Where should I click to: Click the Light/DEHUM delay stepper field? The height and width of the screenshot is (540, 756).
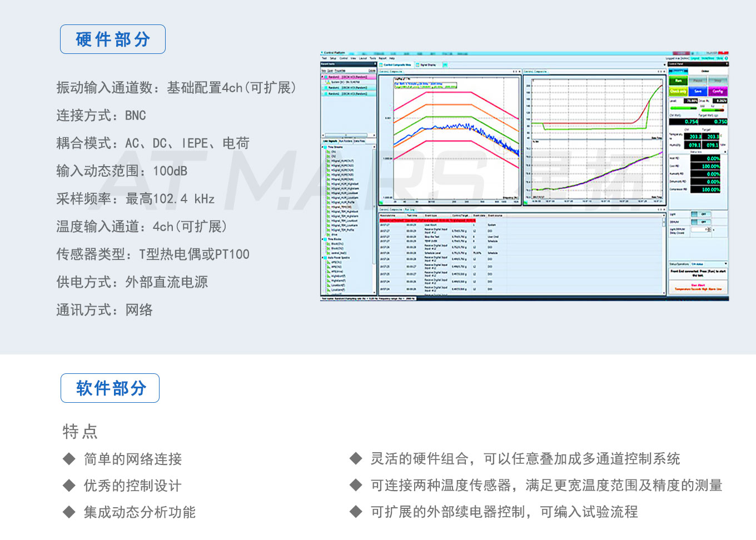pyautogui.click(x=701, y=229)
